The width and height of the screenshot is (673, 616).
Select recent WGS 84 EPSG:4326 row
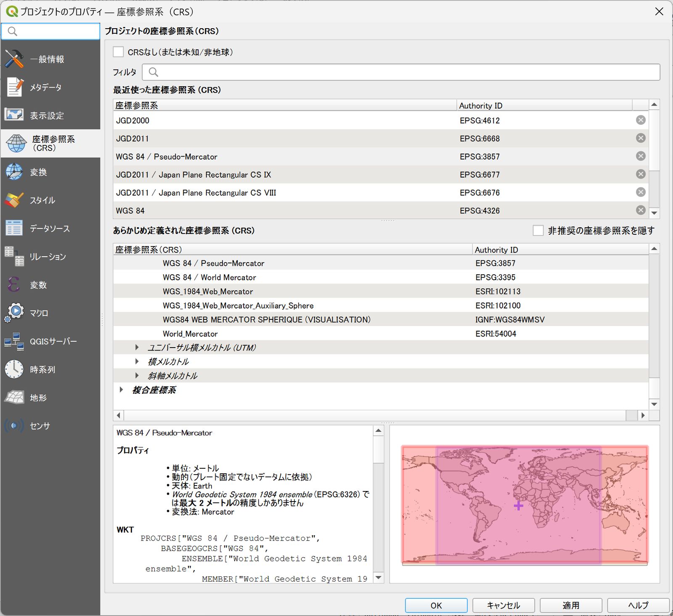click(x=381, y=210)
